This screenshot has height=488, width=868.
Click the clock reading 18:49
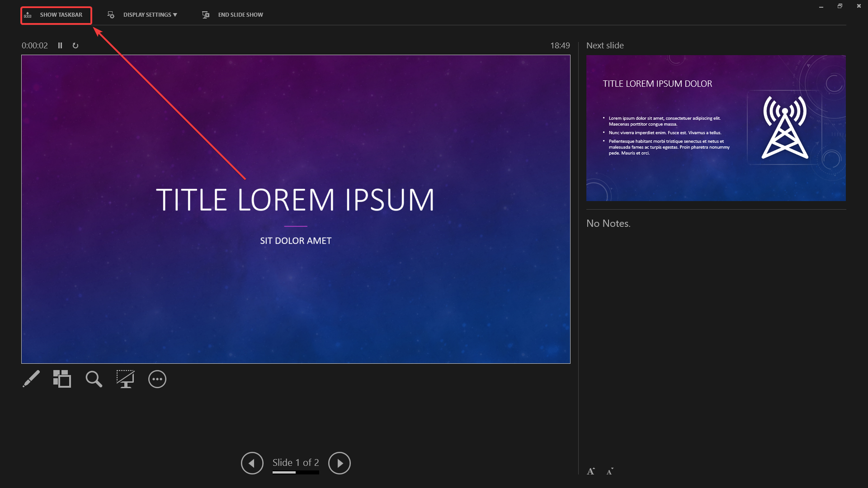point(560,46)
